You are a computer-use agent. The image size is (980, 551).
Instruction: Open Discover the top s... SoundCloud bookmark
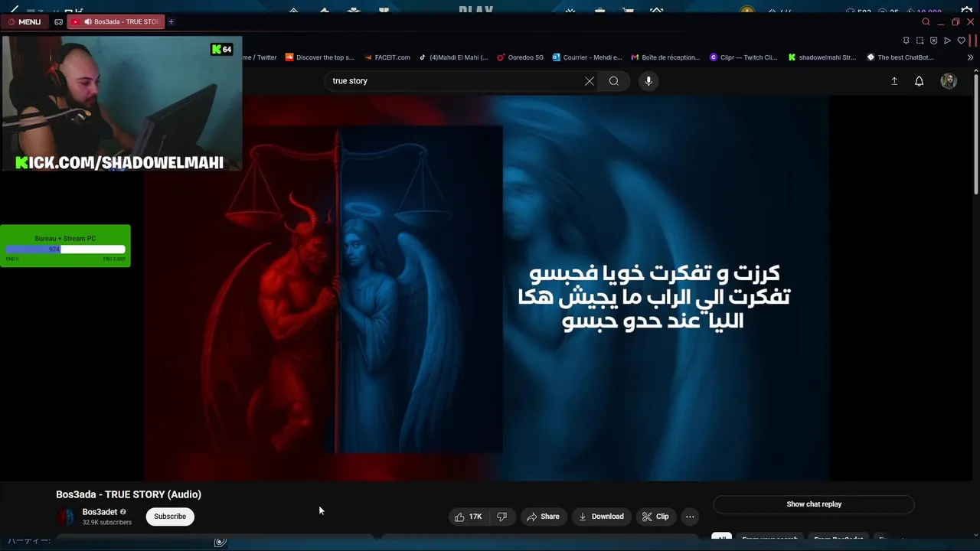coord(319,57)
